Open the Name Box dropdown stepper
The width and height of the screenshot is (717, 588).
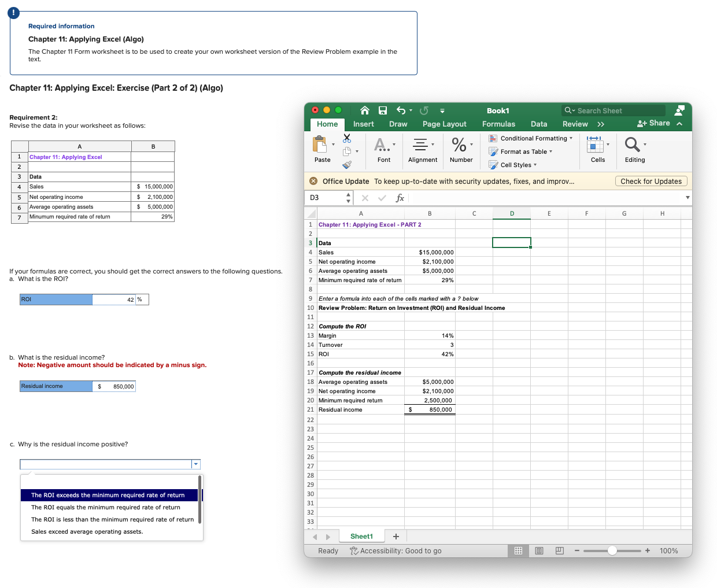point(348,198)
